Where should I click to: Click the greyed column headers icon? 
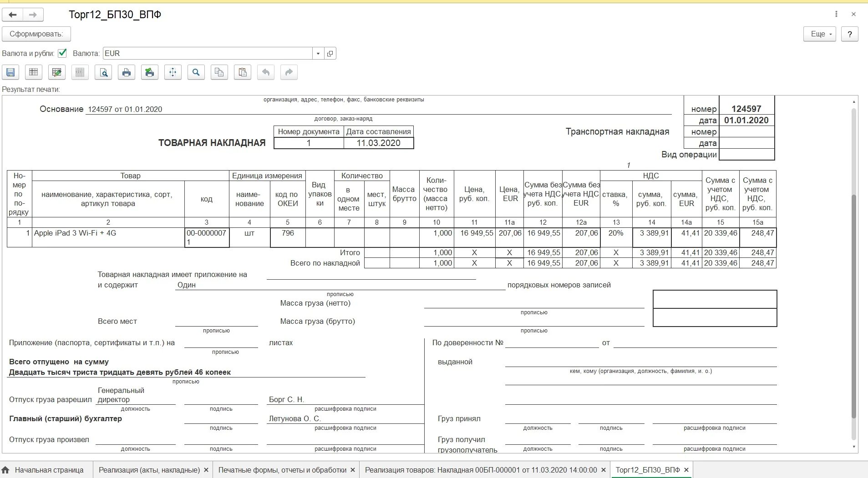coord(80,72)
